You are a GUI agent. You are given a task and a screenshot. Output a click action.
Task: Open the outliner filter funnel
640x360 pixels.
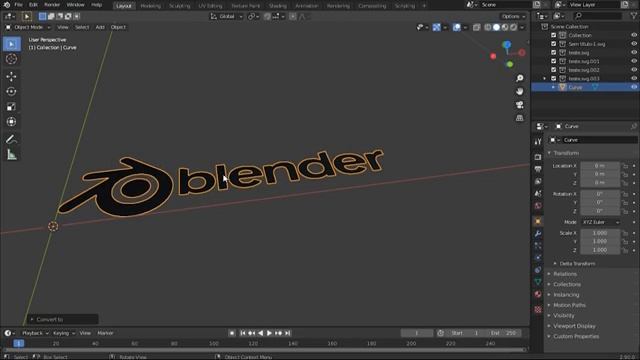(633, 16)
